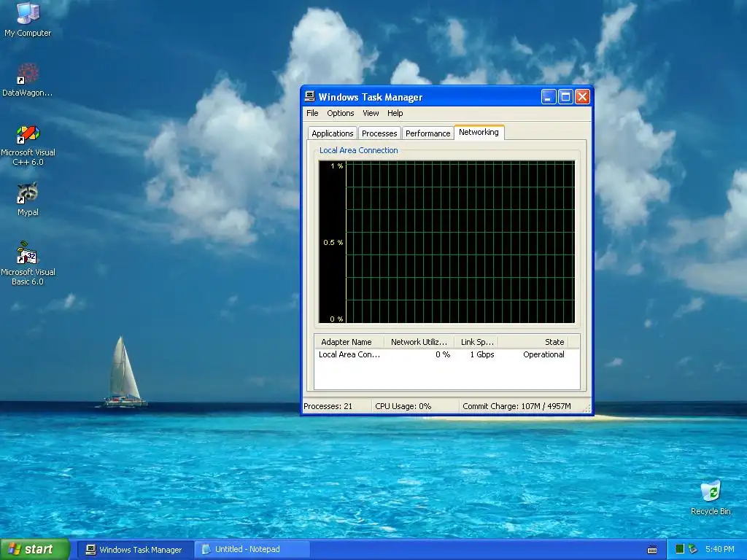747x560 pixels.
Task: Click the Local Area Connection graph
Action: (x=447, y=242)
